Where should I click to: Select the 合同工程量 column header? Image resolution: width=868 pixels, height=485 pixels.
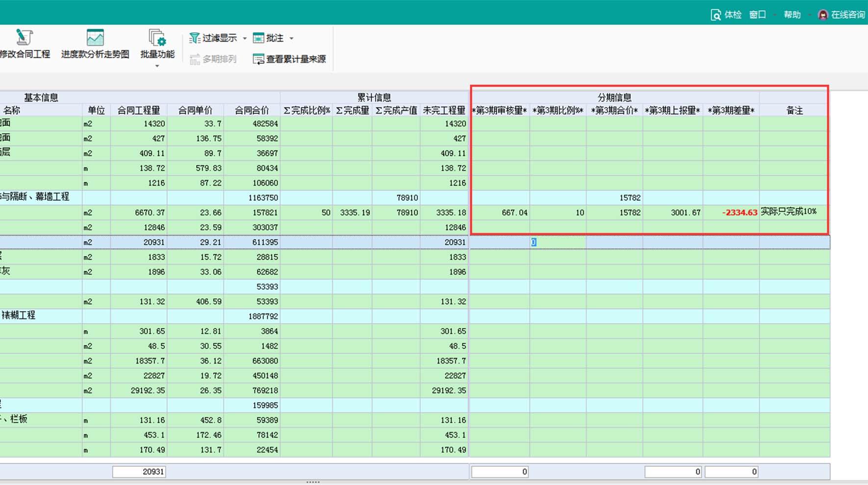139,110
